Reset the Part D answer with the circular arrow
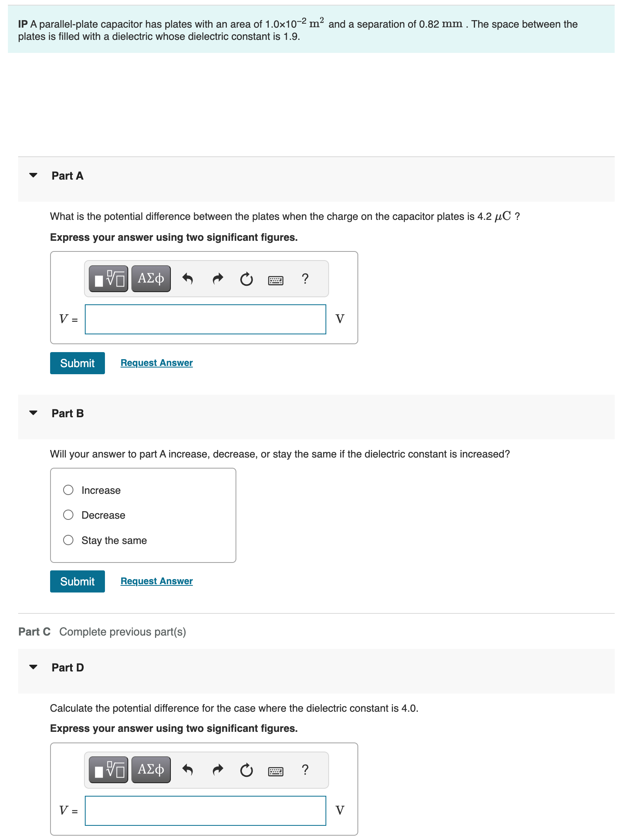The height and width of the screenshot is (840, 621). tap(247, 770)
